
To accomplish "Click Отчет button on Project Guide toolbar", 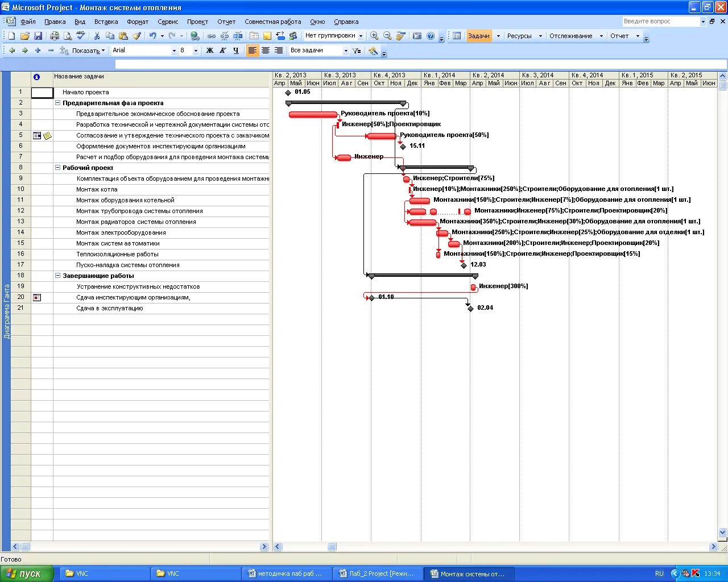I will (619, 36).
